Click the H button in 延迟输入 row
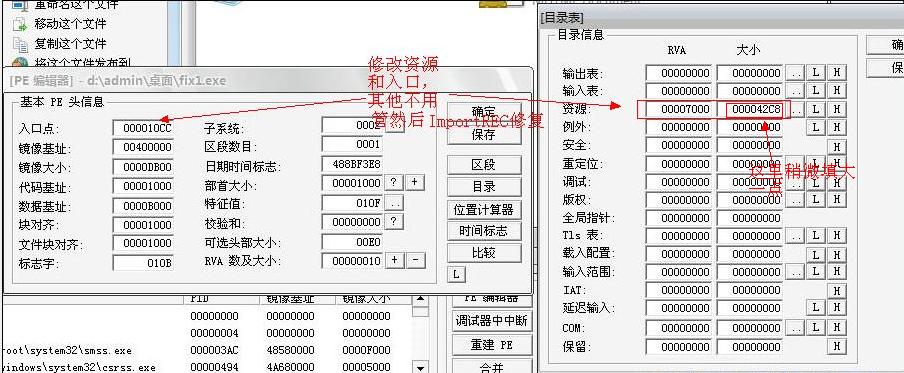The height and width of the screenshot is (373, 904). point(836,308)
